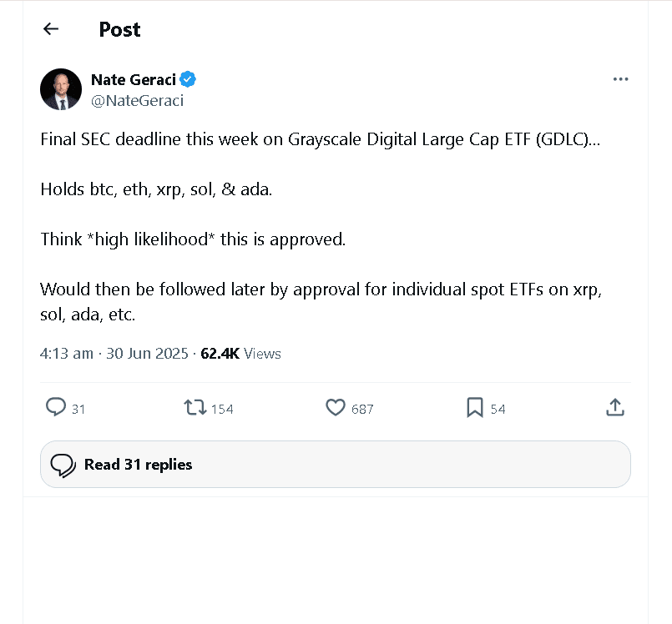Screen dimensions: 672x624
Task: Open the @NateGeraci handle link
Action: point(137,101)
